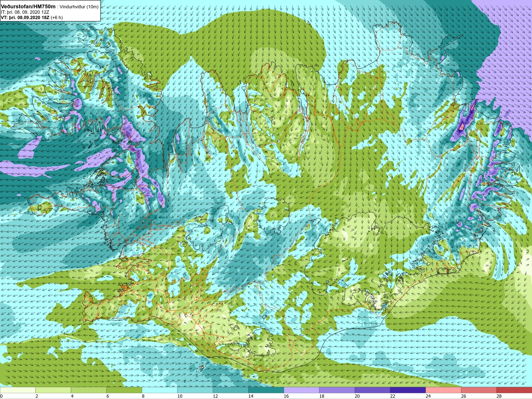
Task: Click the legend scale label '20'
Action: point(357,396)
